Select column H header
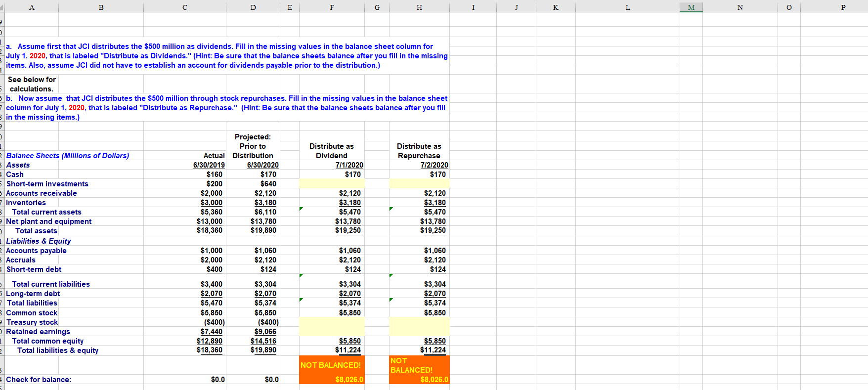 tap(419, 7)
